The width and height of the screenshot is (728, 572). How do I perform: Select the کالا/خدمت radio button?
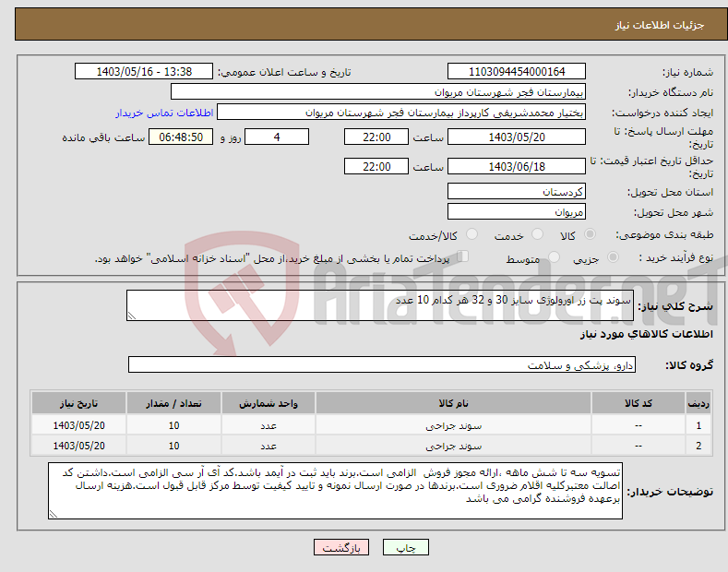(471, 234)
